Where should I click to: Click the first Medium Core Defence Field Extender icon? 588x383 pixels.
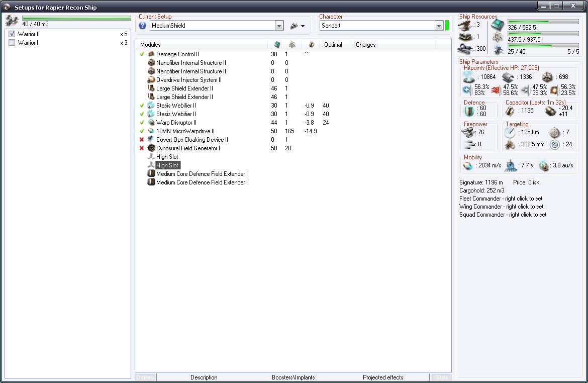pyautogui.click(x=151, y=174)
